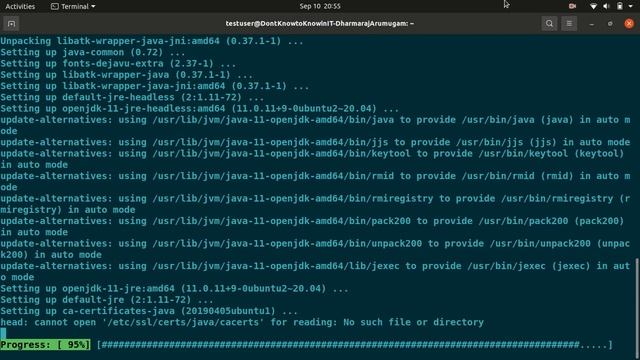Viewport: 640px width, 360px height.
Task: Click 'Setting up java-common (0.72)' line
Action: [93, 52]
